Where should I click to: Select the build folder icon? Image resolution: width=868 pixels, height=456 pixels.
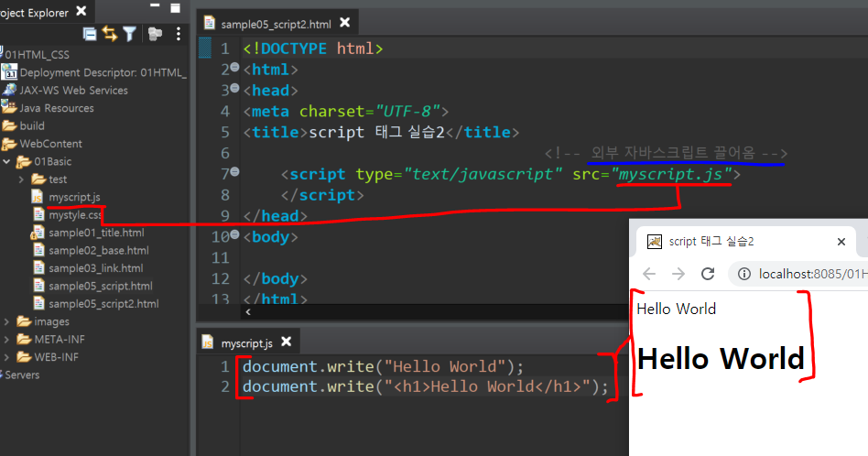9,125
